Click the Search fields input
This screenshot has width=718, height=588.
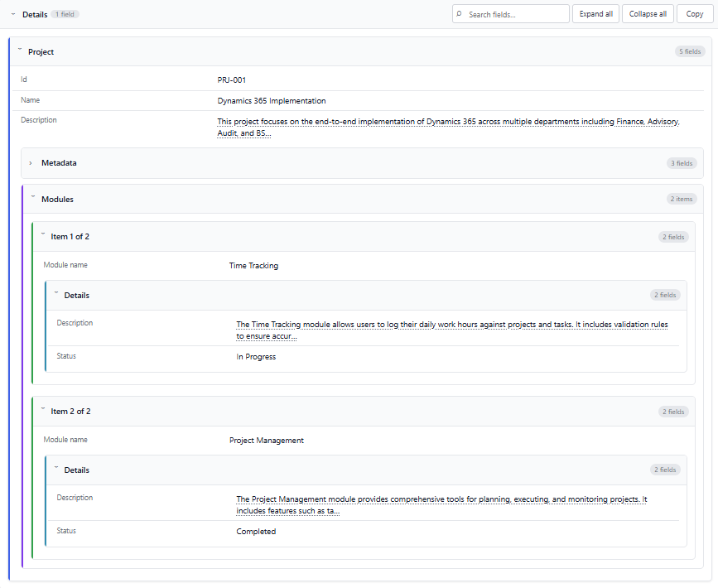[x=511, y=14]
